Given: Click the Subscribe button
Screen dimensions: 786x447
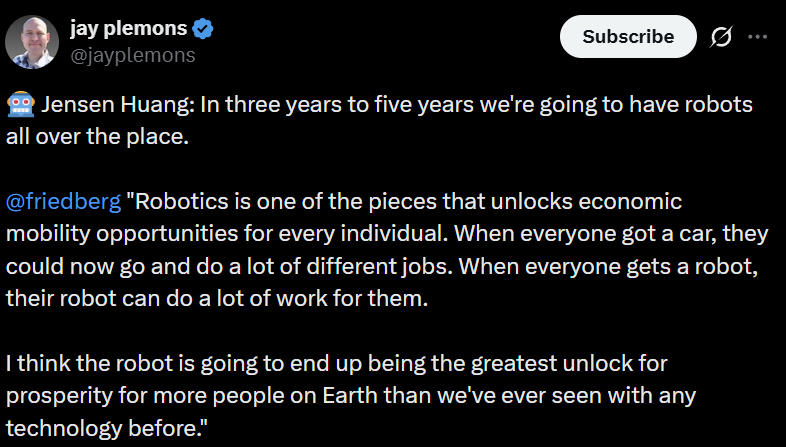Looking at the screenshot, I should [628, 37].
